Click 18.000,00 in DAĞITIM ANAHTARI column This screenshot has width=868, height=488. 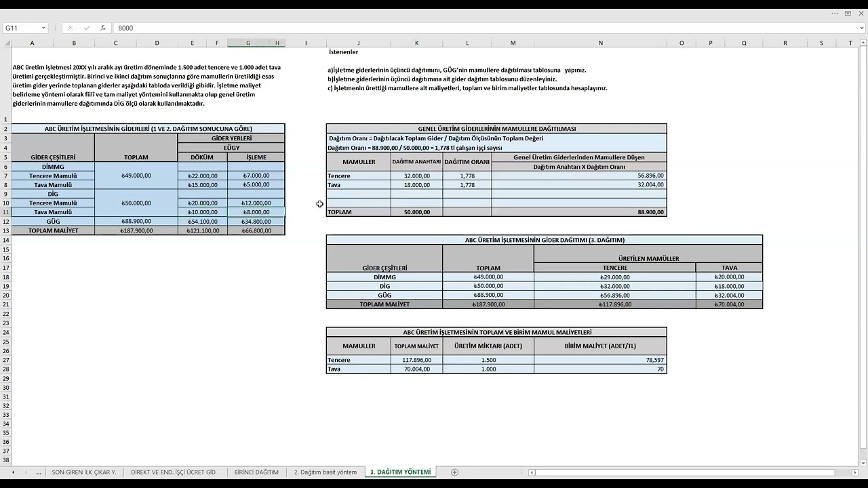(x=416, y=185)
